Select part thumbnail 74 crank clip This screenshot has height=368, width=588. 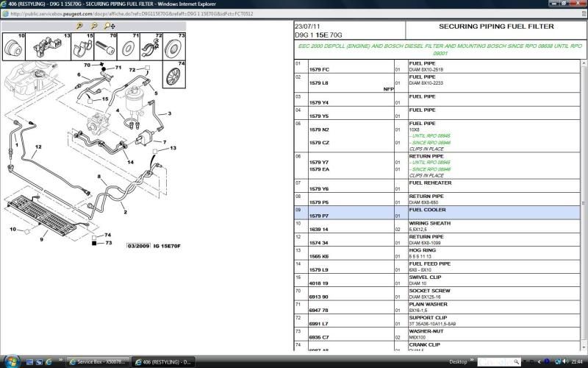(174, 74)
